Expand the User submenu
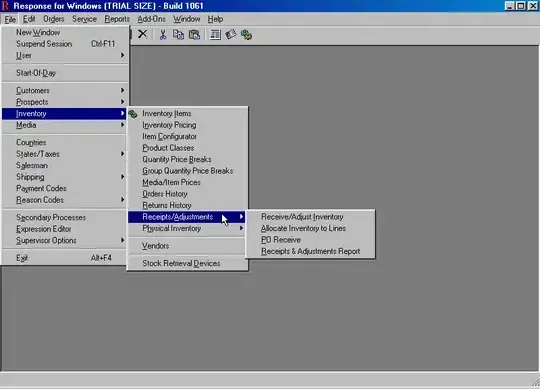 click(65, 55)
